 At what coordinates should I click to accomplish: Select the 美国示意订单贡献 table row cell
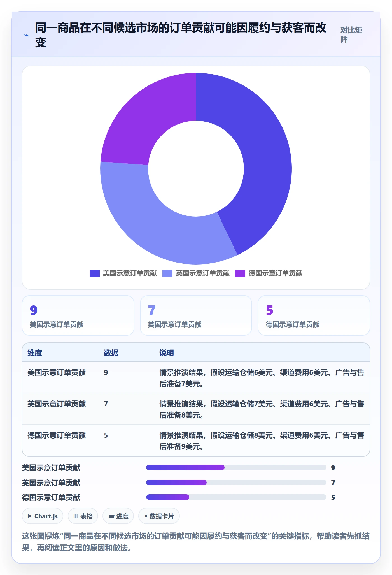coord(57,372)
